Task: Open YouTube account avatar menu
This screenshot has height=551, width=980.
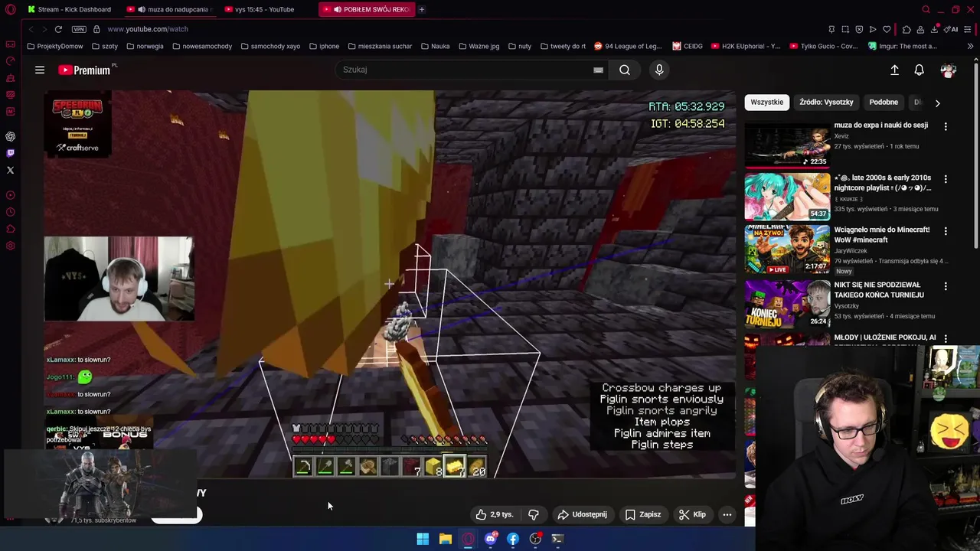Action: [x=949, y=70]
